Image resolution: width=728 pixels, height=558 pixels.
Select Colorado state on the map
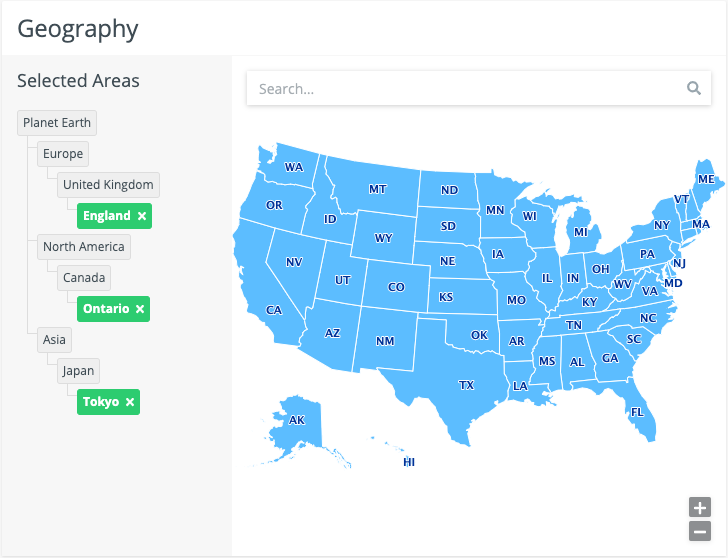(396, 287)
